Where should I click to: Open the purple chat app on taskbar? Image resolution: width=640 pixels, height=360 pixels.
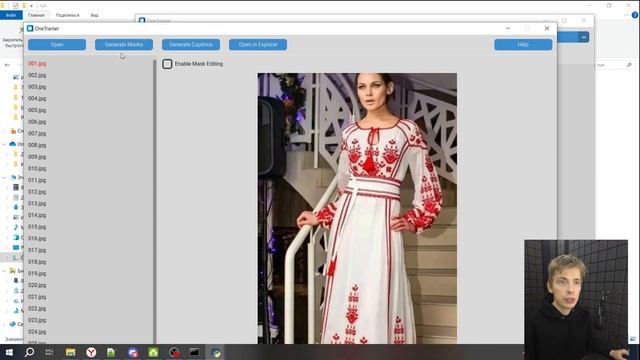[x=133, y=352]
